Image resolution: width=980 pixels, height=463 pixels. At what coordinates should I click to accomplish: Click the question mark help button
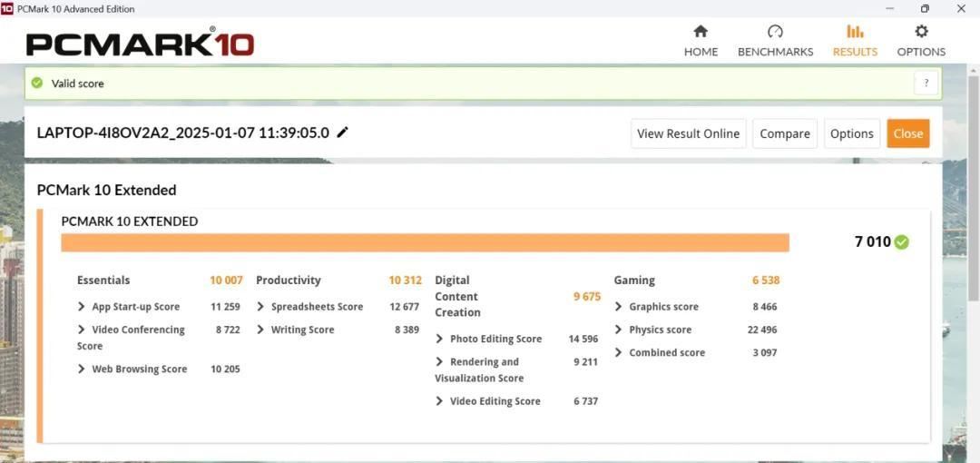[926, 84]
